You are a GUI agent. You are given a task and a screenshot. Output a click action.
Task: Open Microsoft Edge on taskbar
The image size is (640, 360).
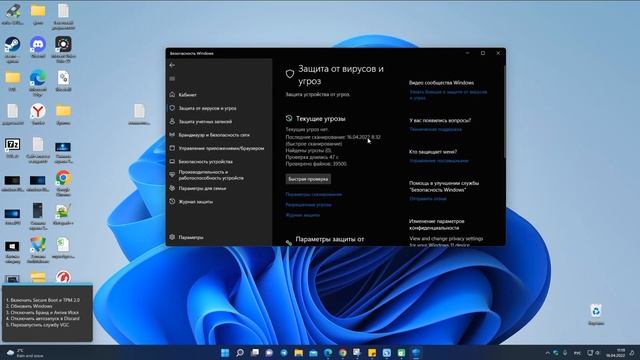(x=328, y=353)
